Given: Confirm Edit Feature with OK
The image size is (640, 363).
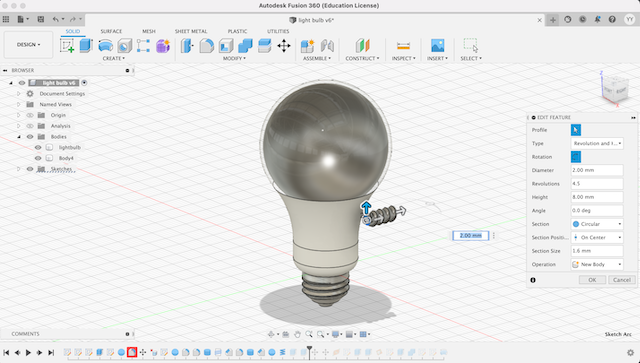Looking at the screenshot, I should pyautogui.click(x=592, y=280).
